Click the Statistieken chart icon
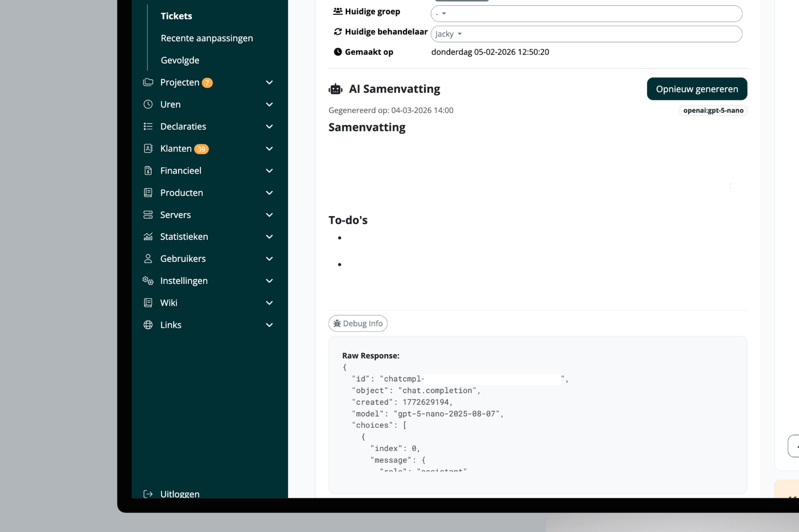The width and height of the screenshot is (799, 532). [x=148, y=237]
